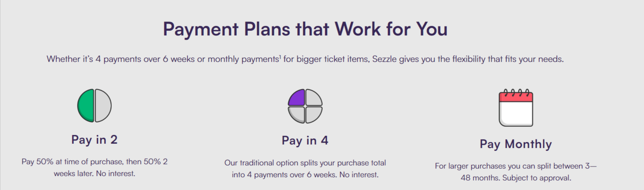Click the "Payment Plans that Work for You" heading
The height and width of the screenshot is (190, 644).
coord(305,29)
